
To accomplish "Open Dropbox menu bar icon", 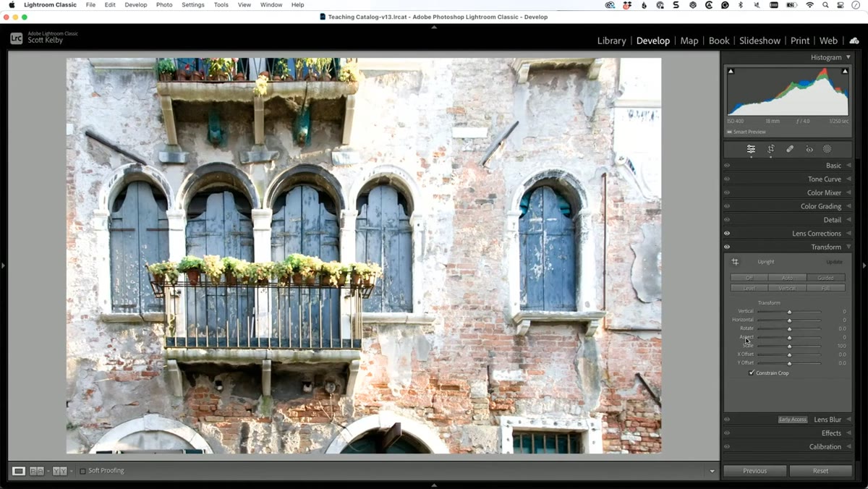I will pyautogui.click(x=627, y=5).
